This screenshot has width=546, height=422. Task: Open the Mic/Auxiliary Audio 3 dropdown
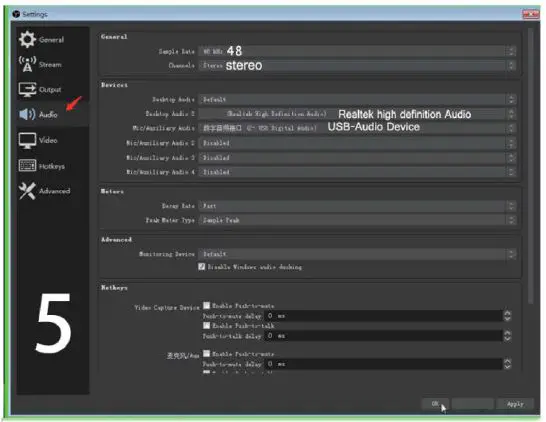(357, 158)
